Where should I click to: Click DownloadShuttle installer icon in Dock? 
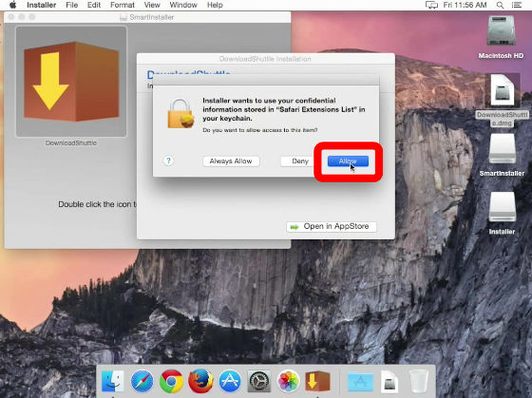click(x=317, y=381)
